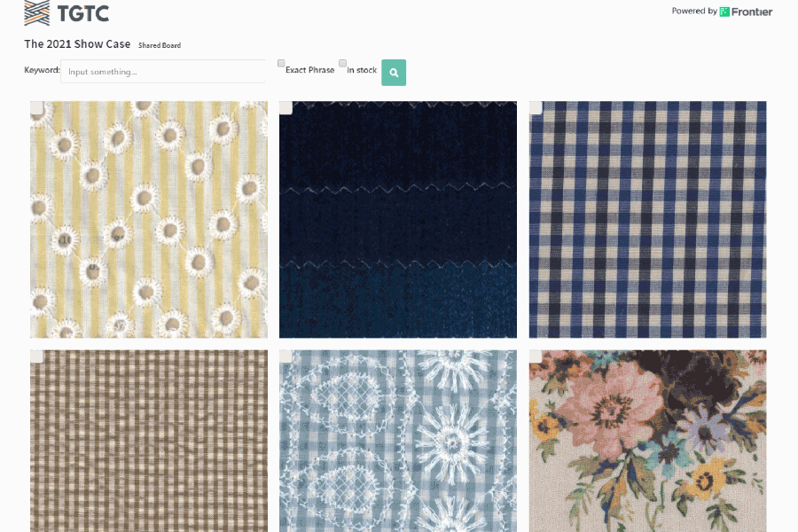
Task: Select checkbox on dark navy corduroy fabric
Action: click(286, 108)
